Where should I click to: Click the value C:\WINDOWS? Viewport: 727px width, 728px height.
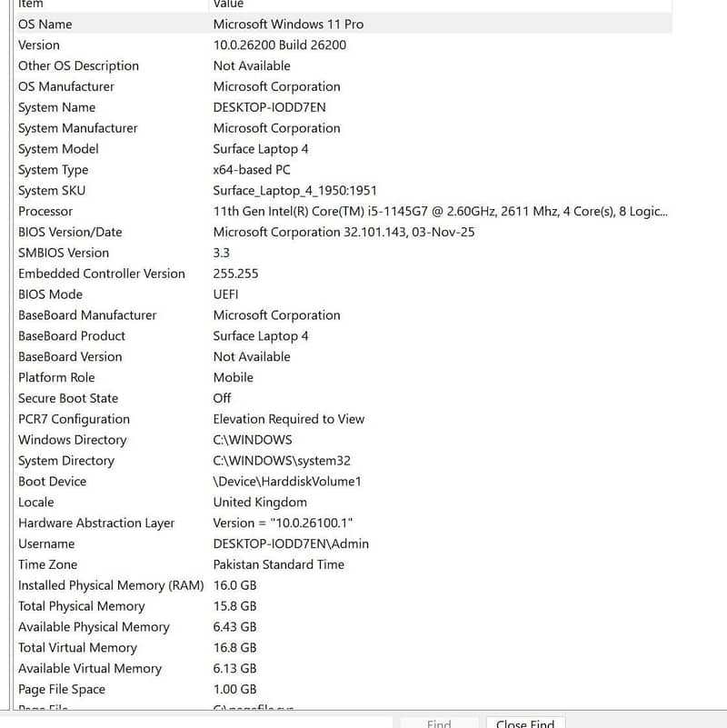[253, 440]
